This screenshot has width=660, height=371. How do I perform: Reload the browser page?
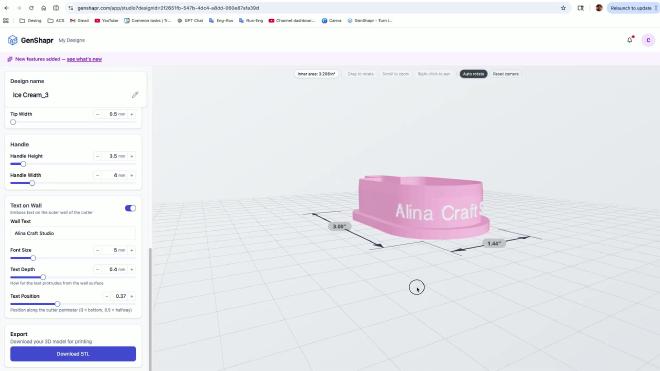pos(31,8)
